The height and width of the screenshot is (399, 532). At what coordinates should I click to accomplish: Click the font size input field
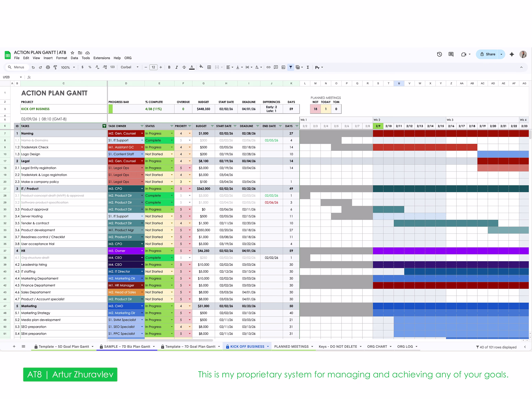point(153,67)
